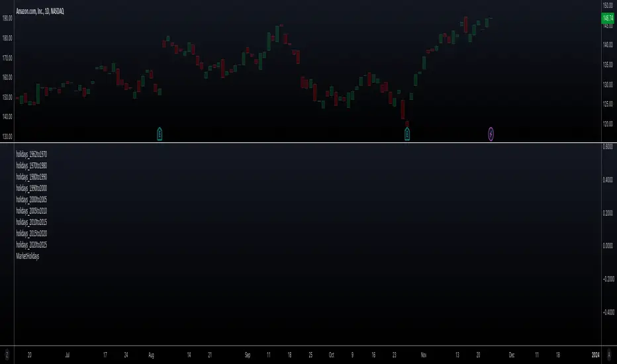The width and height of the screenshot is (617, 364).
Task: Click the 24 date label before Aug
Action: pyautogui.click(x=126, y=355)
